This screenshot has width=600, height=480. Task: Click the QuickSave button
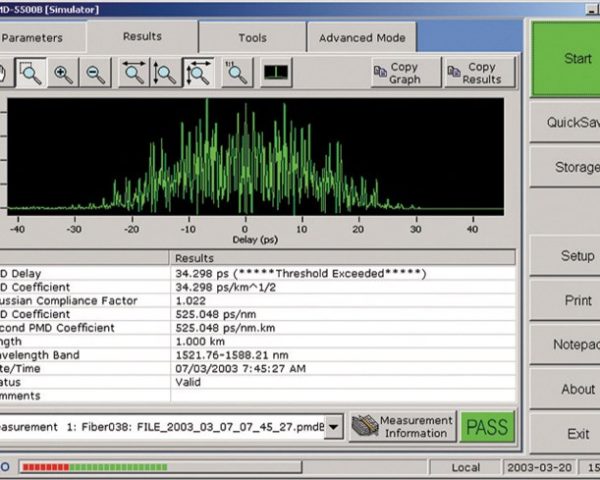(x=566, y=122)
